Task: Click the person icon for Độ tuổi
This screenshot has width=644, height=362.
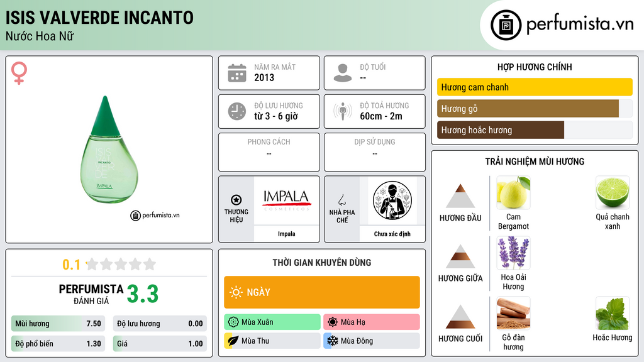Action: [x=343, y=73]
